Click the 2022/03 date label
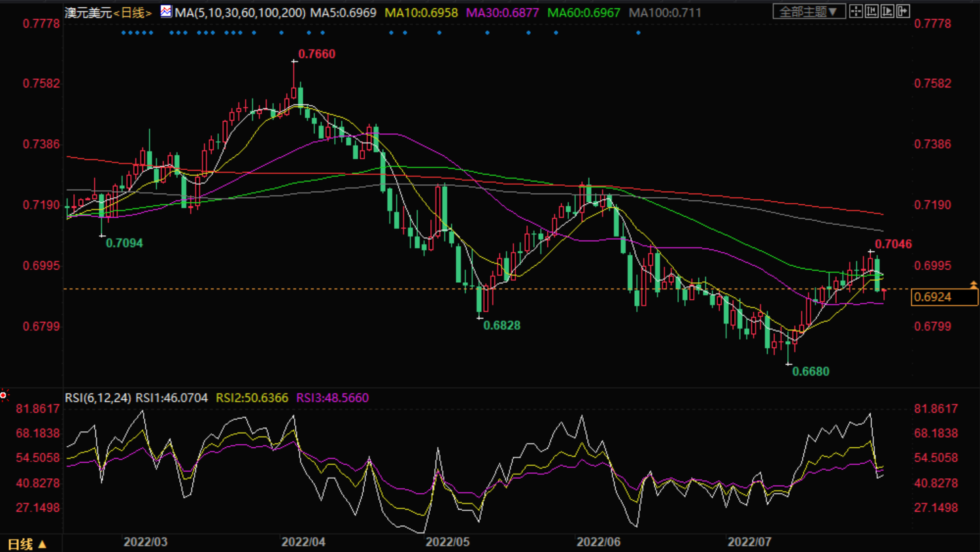 [145, 542]
